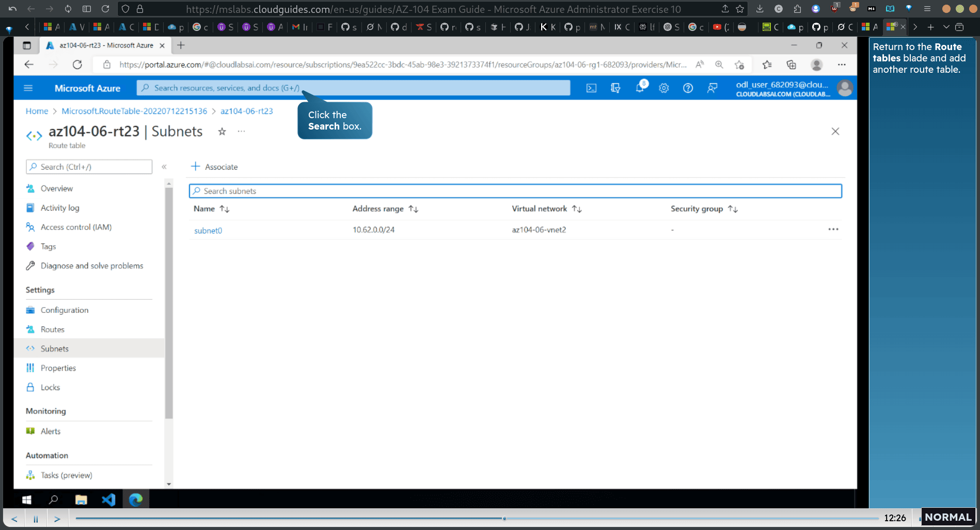Select Subnets under Settings
Screen dimensions: 980x530
(55, 349)
